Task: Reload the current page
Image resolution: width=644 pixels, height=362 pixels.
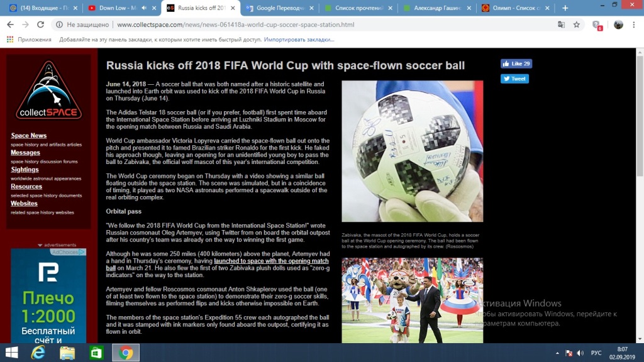Action: [40, 25]
